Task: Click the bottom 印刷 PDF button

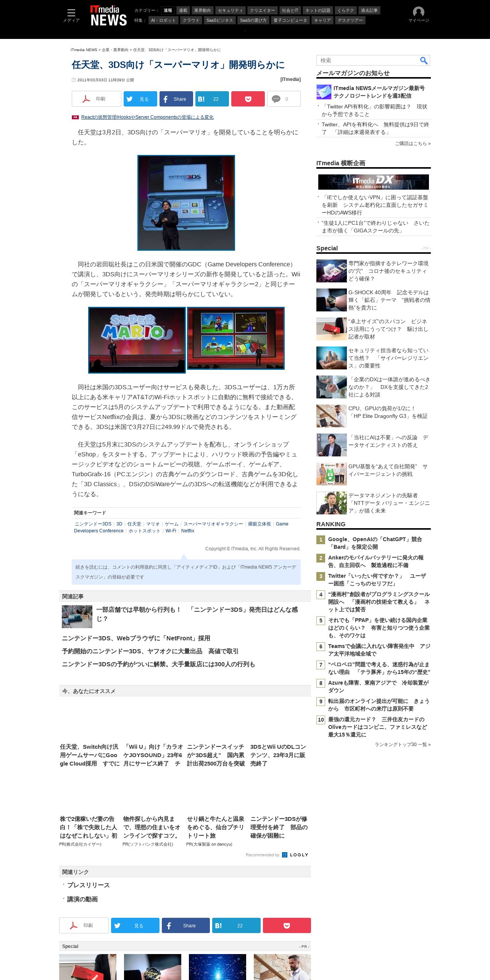Action: click(x=84, y=925)
